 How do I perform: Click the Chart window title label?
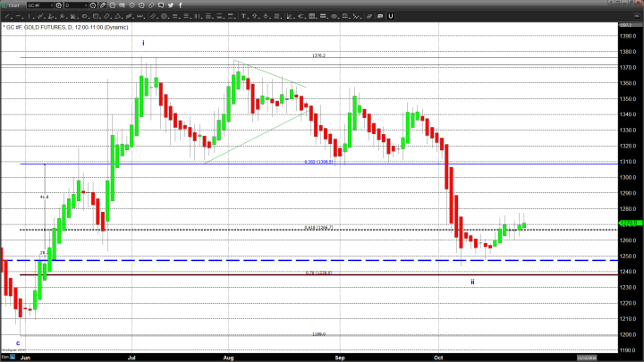pos(13,5)
